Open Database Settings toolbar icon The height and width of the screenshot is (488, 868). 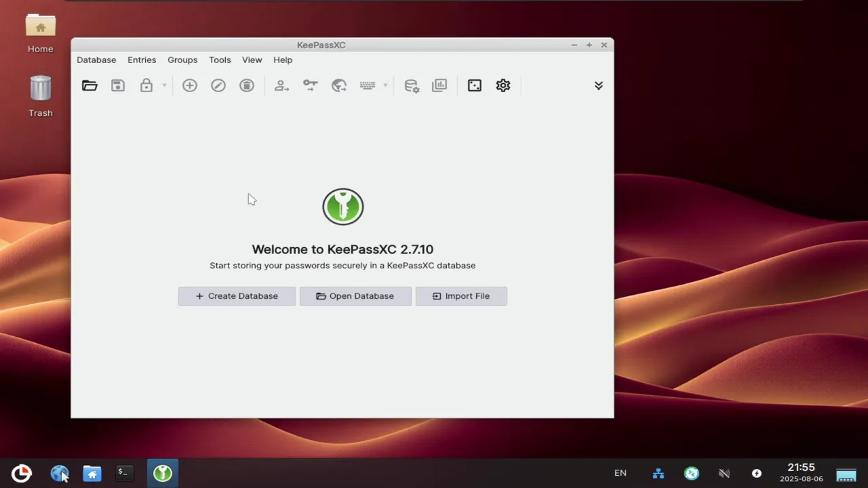tap(412, 85)
